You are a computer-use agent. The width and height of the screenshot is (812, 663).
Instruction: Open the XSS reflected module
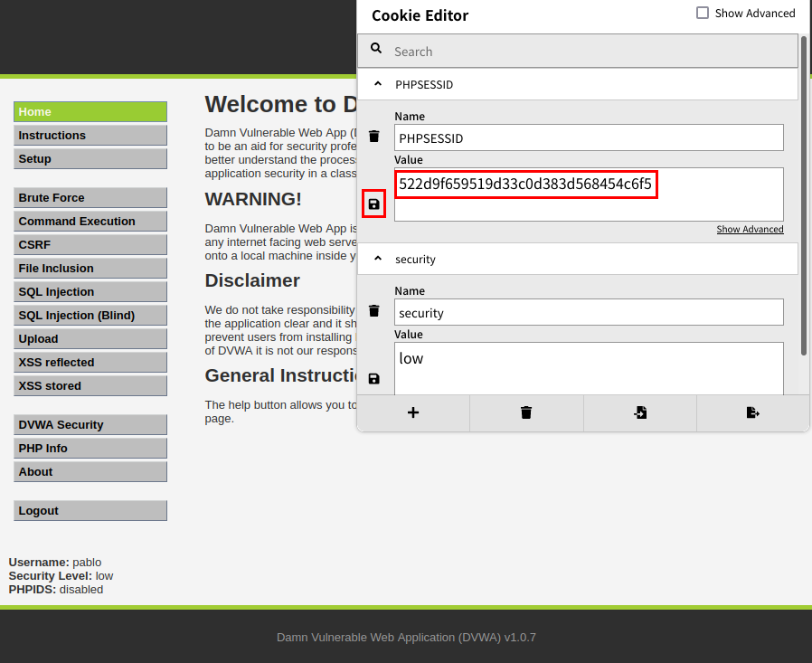tap(90, 362)
